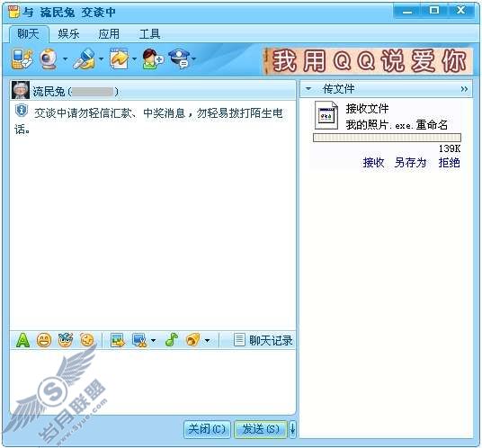Click the 另存为 link
This screenshot has width=482, height=448.
coord(411,162)
